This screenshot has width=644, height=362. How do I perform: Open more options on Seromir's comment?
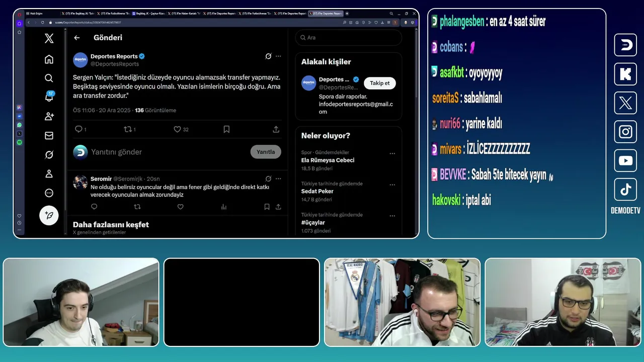(x=278, y=178)
